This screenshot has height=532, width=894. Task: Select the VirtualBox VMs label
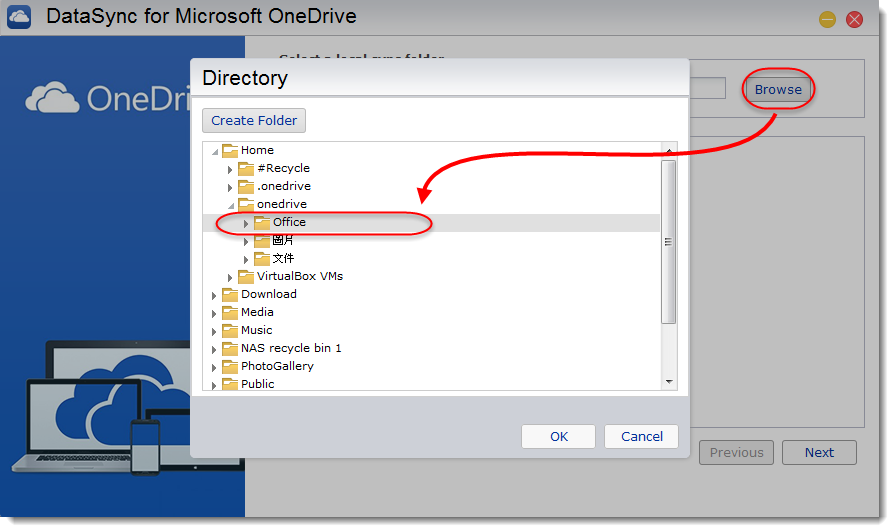(300, 276)
